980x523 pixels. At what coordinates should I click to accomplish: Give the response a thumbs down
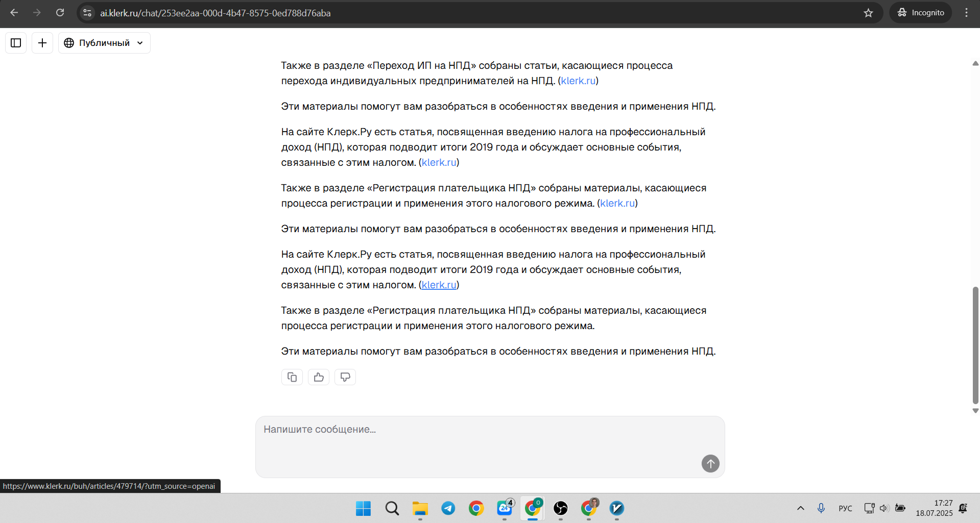click(345, 377)
